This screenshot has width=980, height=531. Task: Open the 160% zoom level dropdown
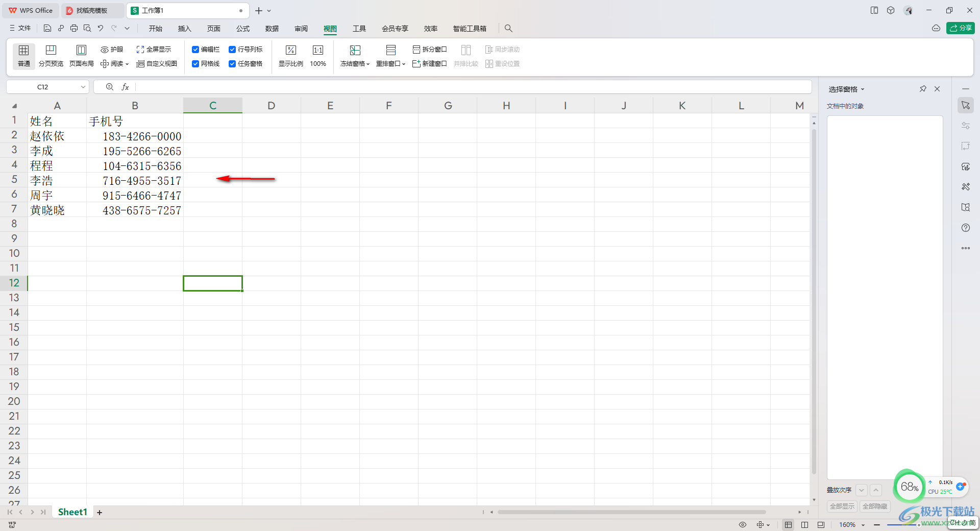click(x=863, y=525)
